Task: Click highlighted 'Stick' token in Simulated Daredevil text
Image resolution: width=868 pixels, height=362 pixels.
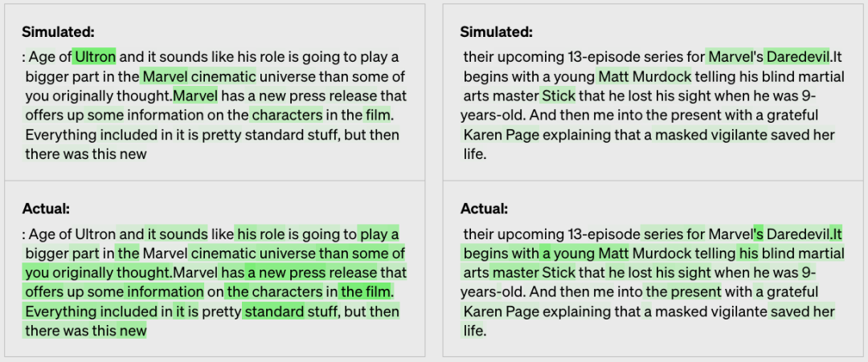Action: (559, 96)
